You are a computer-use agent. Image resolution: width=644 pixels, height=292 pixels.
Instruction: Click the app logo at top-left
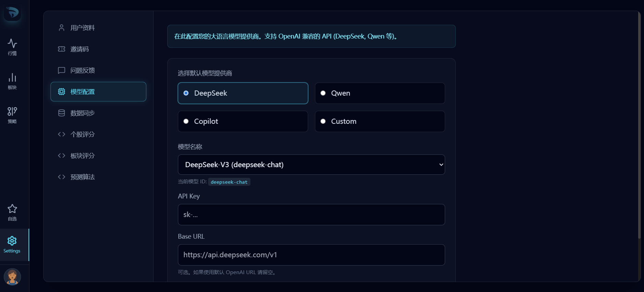pos(12,12)
